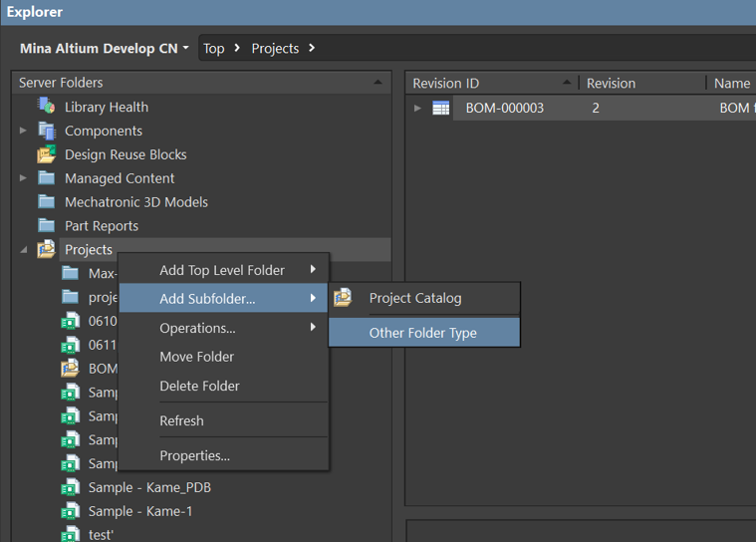Click the Sample - Kame_PDB project icon

(71, 487)
